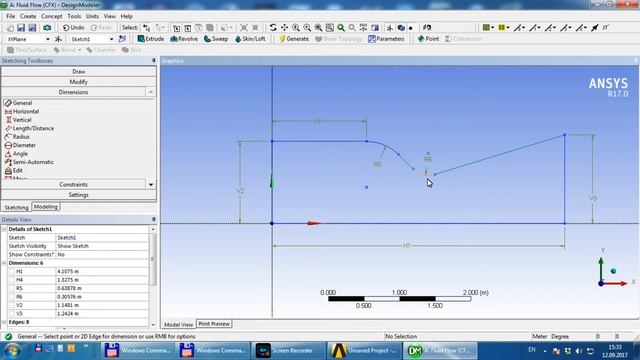Switch to the Modeling tab
640x360 pixels.
[x=46, y=207]
